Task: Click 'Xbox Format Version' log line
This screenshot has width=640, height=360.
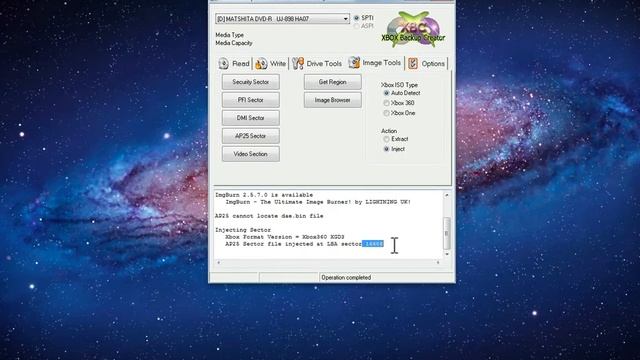Action: 284,237
